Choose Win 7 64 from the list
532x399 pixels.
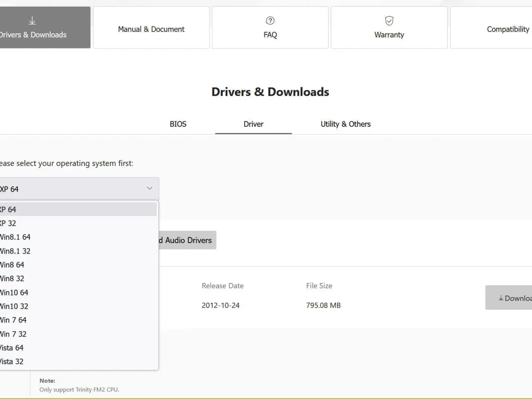78,320
